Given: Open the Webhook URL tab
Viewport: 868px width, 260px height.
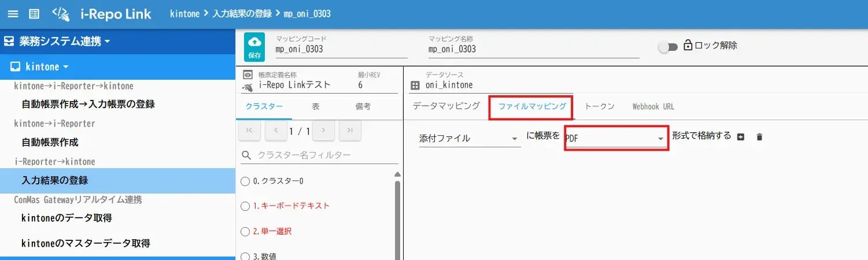Looking at the screenshot, I should point(653,106).
